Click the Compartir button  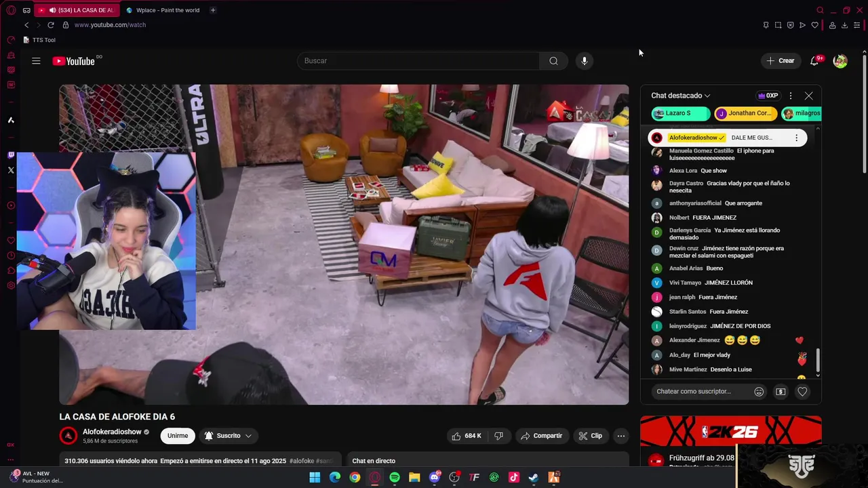coord(541,436)
